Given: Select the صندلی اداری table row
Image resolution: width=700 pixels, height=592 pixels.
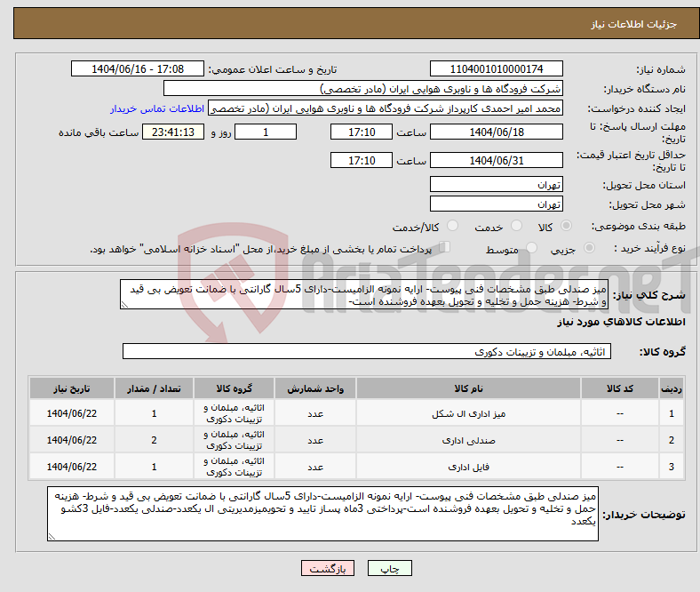Looking at the screenshot, I should tap(466, 440).
